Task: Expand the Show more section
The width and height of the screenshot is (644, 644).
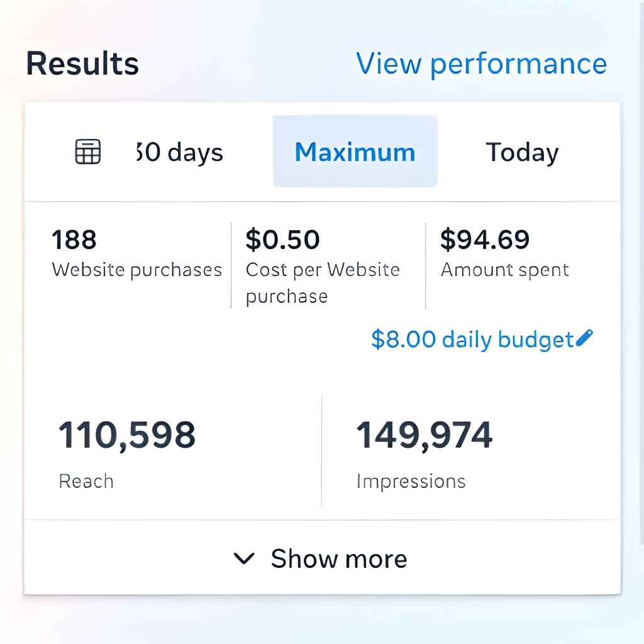Action: pos(322,558)
